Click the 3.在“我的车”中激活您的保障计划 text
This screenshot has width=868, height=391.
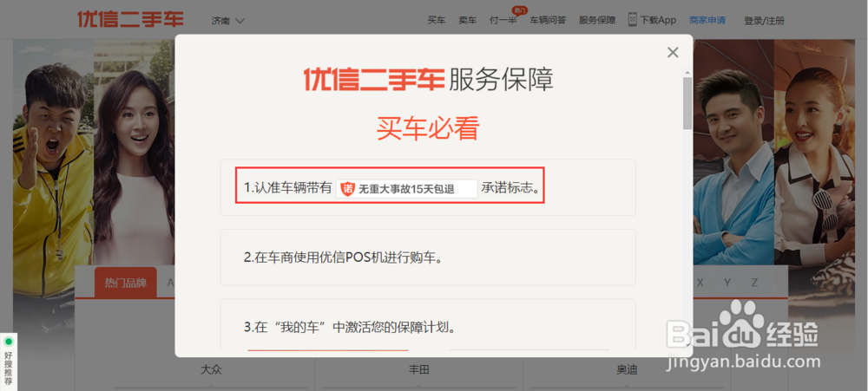tap(351, 327)
